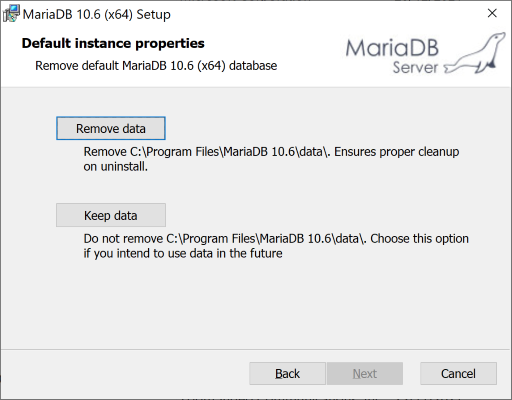Click the MariaDB wordmark in the banner
Viewport: 512px width, 400px height.
[392, 48]
